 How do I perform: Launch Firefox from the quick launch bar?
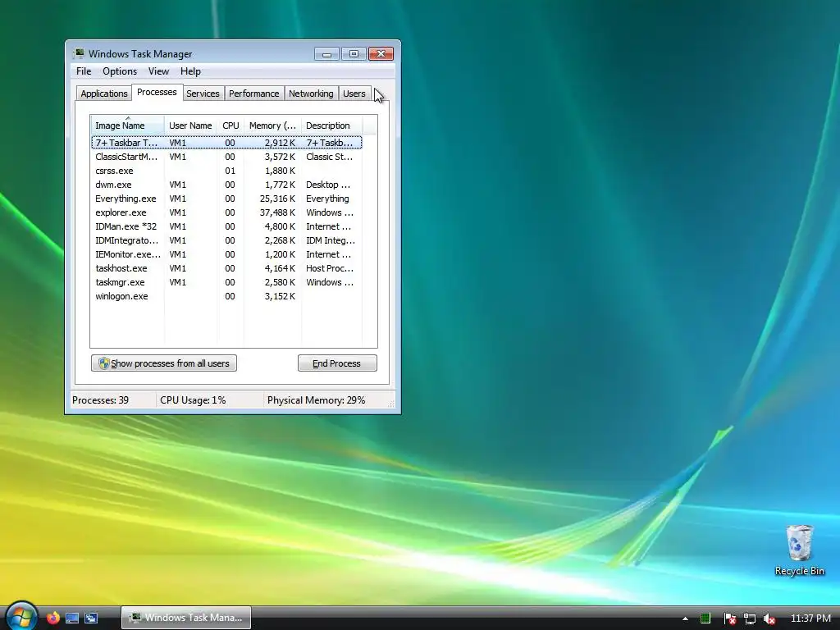[52, 618]
